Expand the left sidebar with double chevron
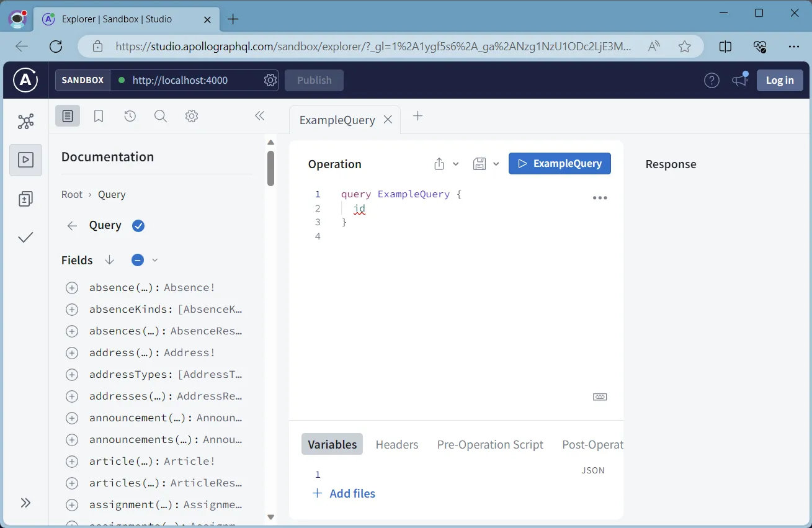This screenshot has height=528, width=812. (25, 503)
